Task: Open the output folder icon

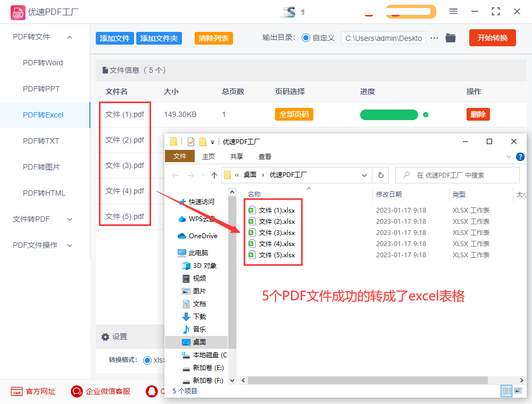Action: [450, 38]
